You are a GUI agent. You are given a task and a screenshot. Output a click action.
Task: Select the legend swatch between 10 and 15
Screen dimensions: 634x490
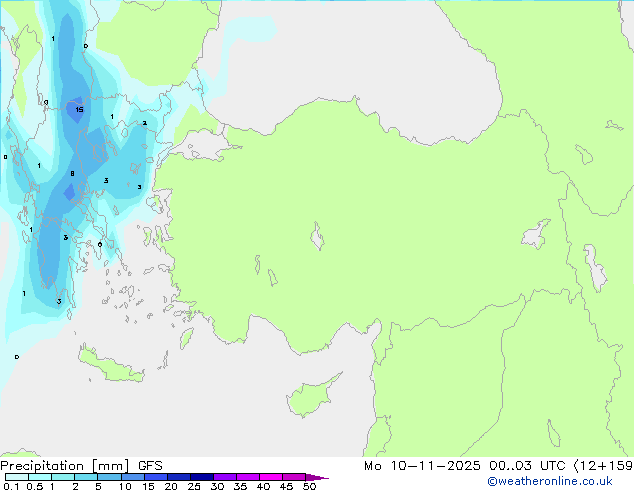(x=132, y=477)
